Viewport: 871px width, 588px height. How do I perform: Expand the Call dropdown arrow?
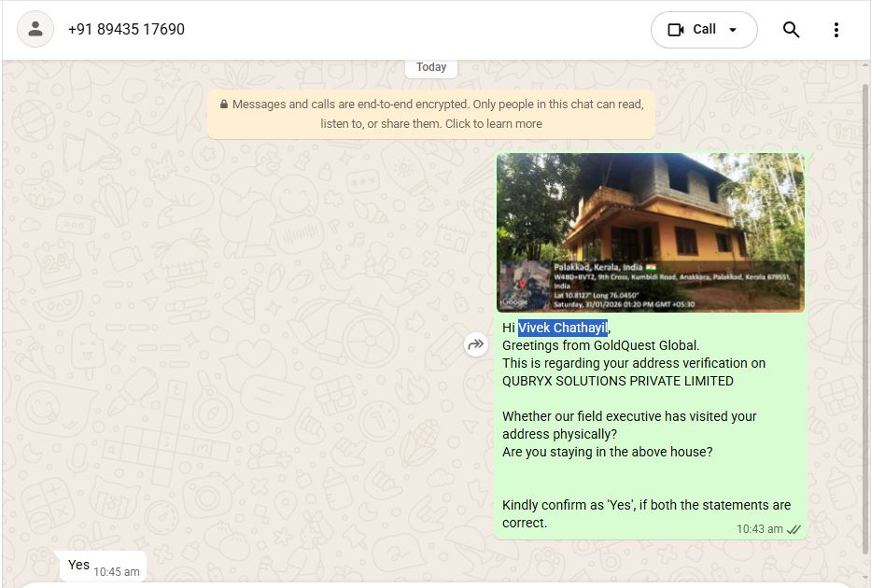(x=733, y=30)
